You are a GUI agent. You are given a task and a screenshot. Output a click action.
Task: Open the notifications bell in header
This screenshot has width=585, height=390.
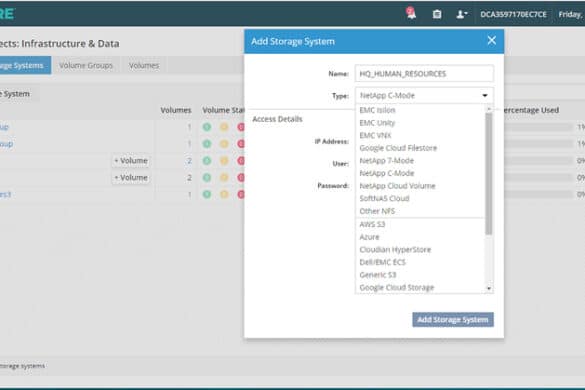pyautogui.click(x=411, y=14)
